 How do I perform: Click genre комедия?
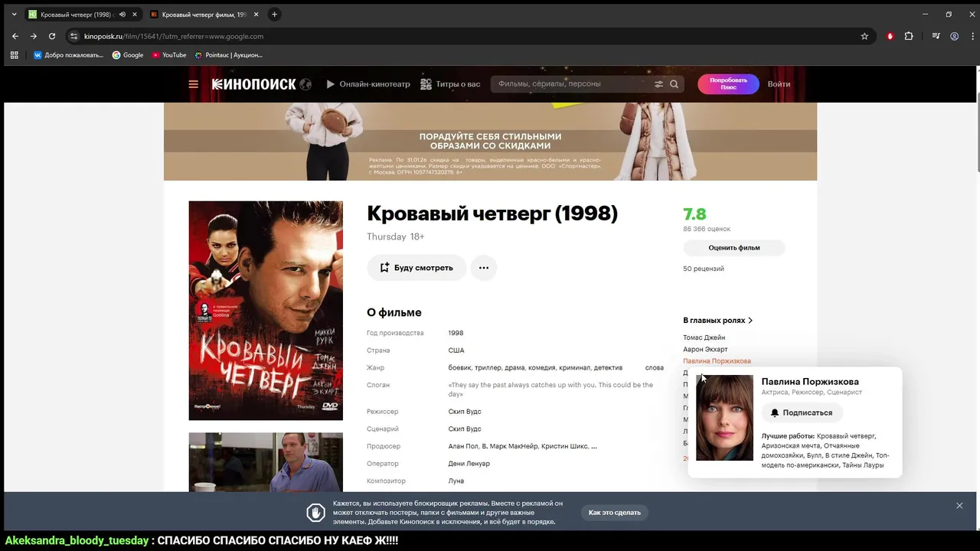point(541,368)
